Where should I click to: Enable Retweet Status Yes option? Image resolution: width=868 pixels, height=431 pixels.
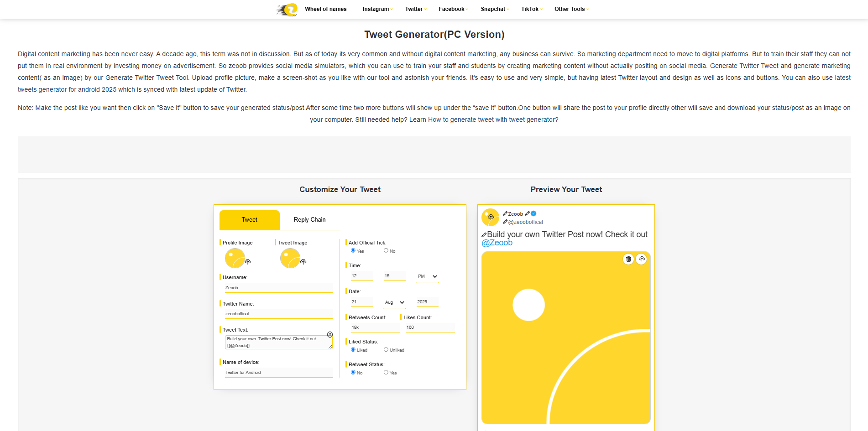[x=386, y=372]
